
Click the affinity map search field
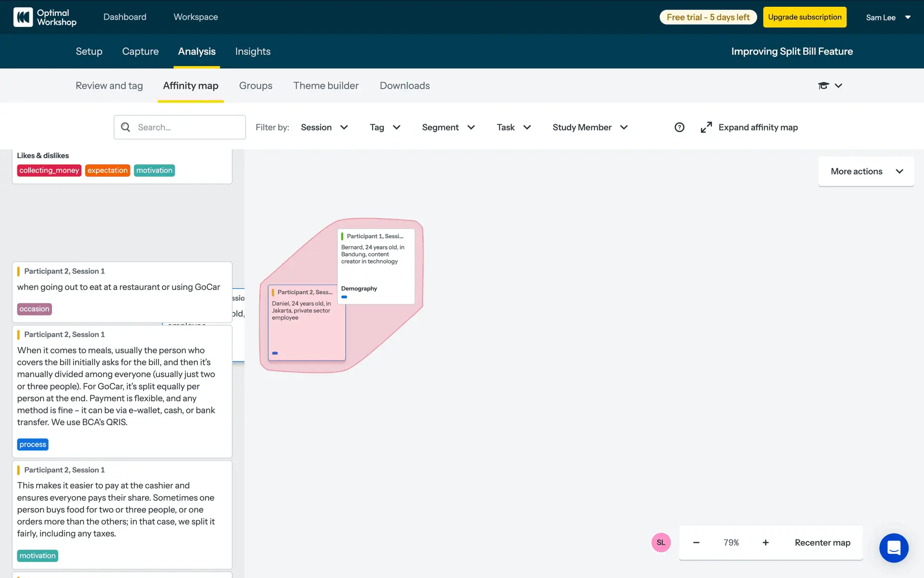(x=188, y=127)
